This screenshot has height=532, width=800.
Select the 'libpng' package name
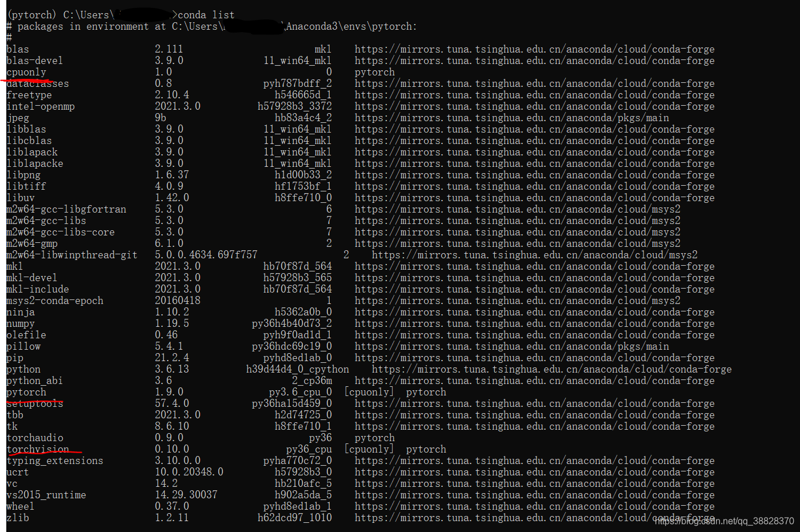[23, 175]
